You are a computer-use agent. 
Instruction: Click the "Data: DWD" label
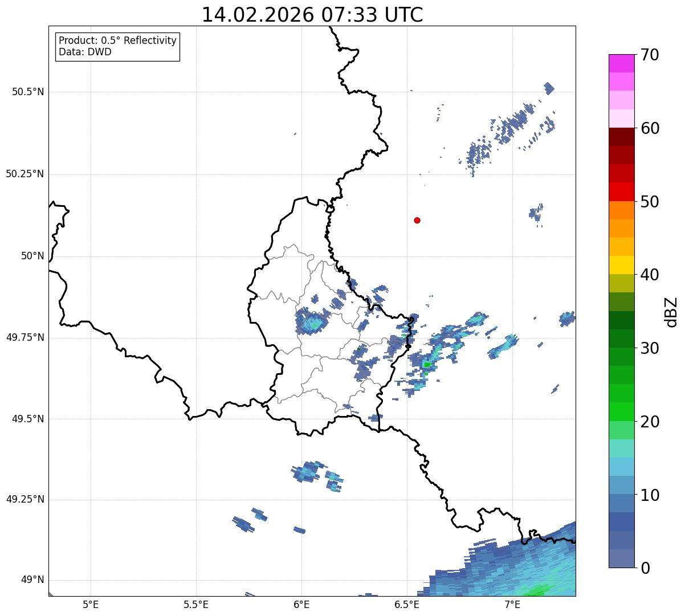coord(85,52)
